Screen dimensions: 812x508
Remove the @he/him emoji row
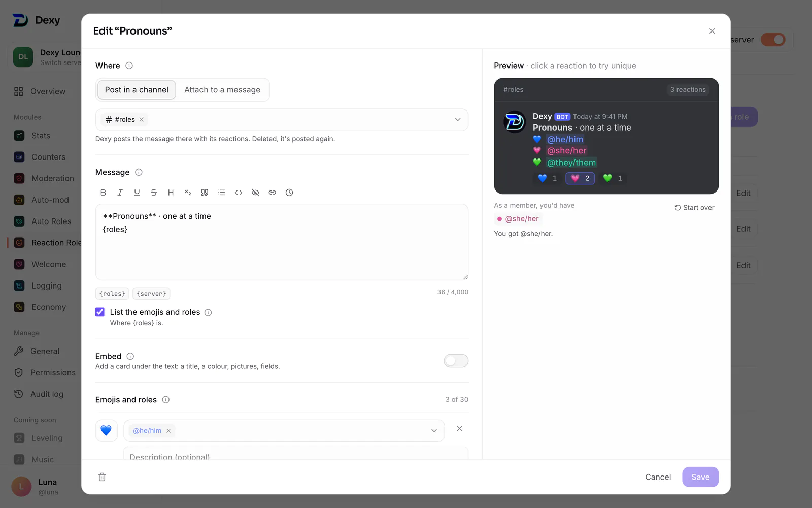click(x=459, y=429)
